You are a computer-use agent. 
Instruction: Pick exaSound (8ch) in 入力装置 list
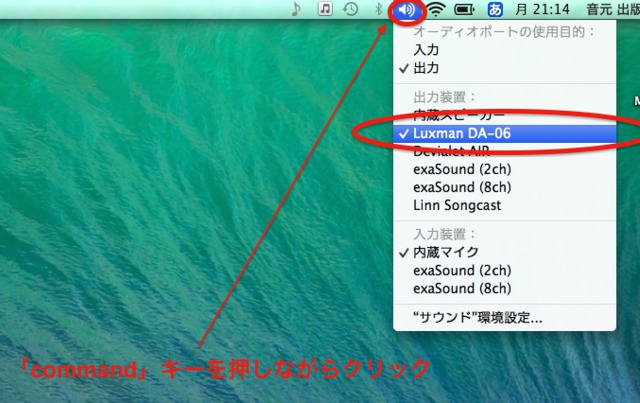pos(504,288)
